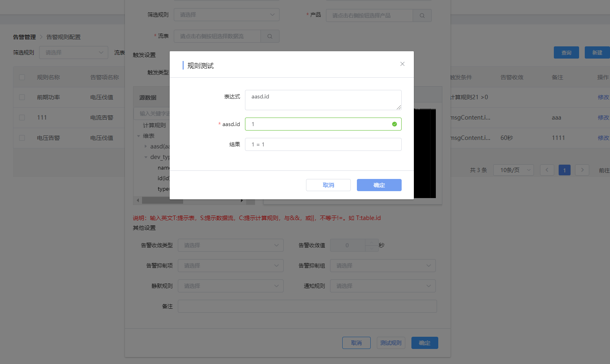Click the aasd.id input field
Image resolution: width=610 pixels, height=364 pixels.
(x=323, y=124)
